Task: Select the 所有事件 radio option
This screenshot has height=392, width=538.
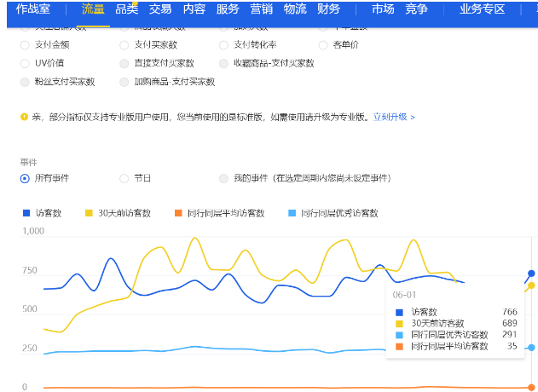Action: pos(25,179)
